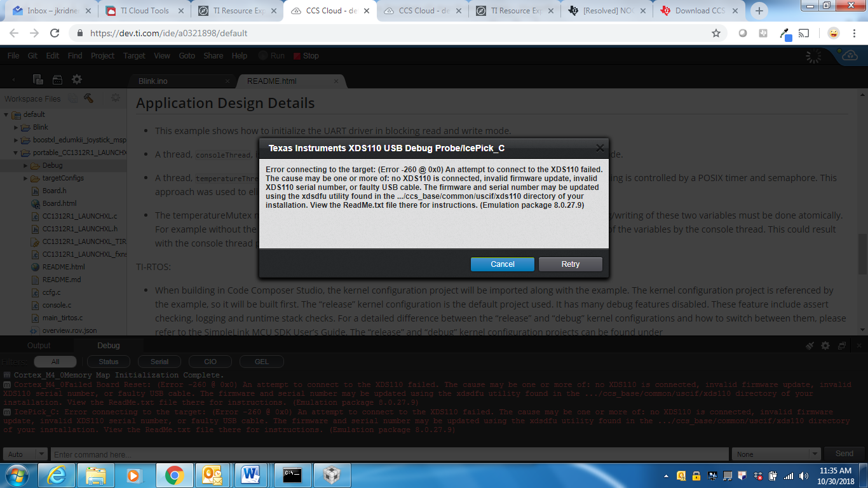Image resolution: width=868 pixels, height=488 pixels.
Task: Switch to Download CCS browser tab
Action: [699, 11]
